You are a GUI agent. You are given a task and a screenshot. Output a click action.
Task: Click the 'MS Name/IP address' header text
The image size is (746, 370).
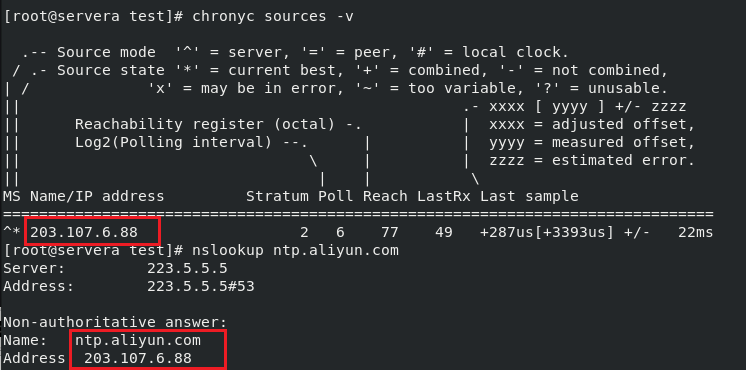tap(84, 196)
